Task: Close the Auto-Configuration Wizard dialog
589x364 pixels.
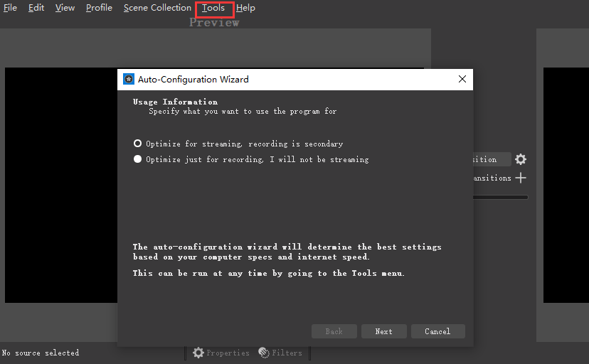Action: (x=462, y=79)
